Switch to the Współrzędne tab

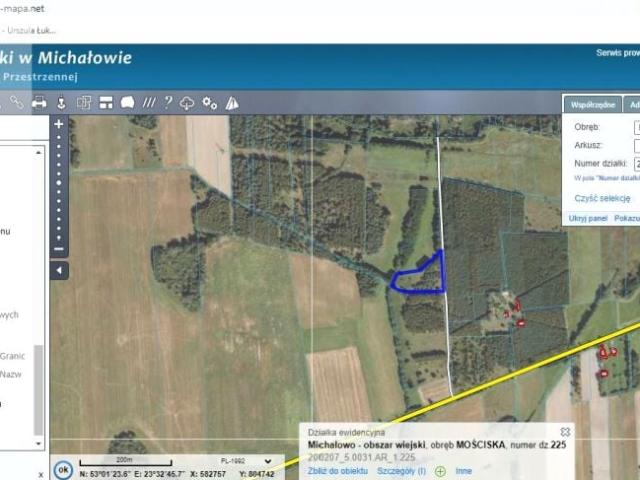click(x=591, y=103)
